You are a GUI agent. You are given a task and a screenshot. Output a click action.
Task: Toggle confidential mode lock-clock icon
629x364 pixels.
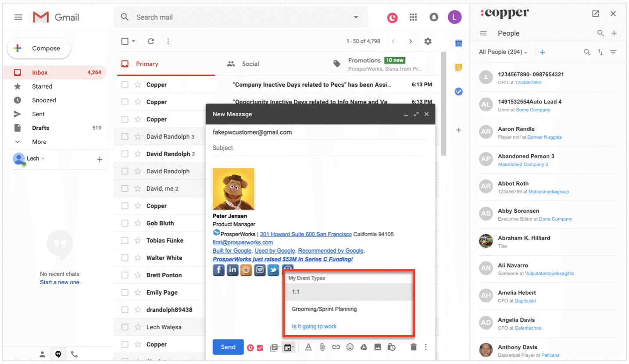tap(392, 347)
